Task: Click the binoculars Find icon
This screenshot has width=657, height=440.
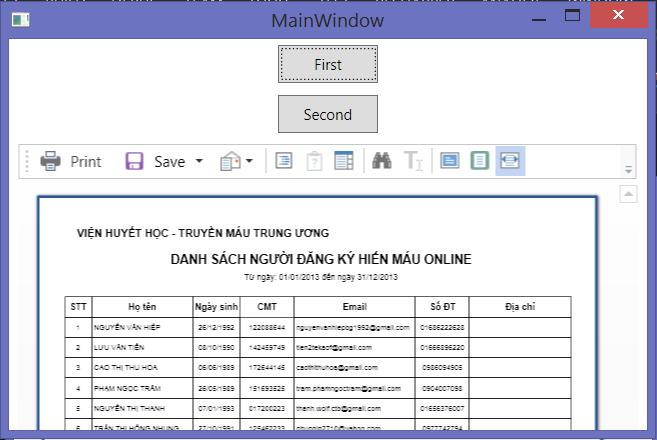Action: tap(381, 161)
